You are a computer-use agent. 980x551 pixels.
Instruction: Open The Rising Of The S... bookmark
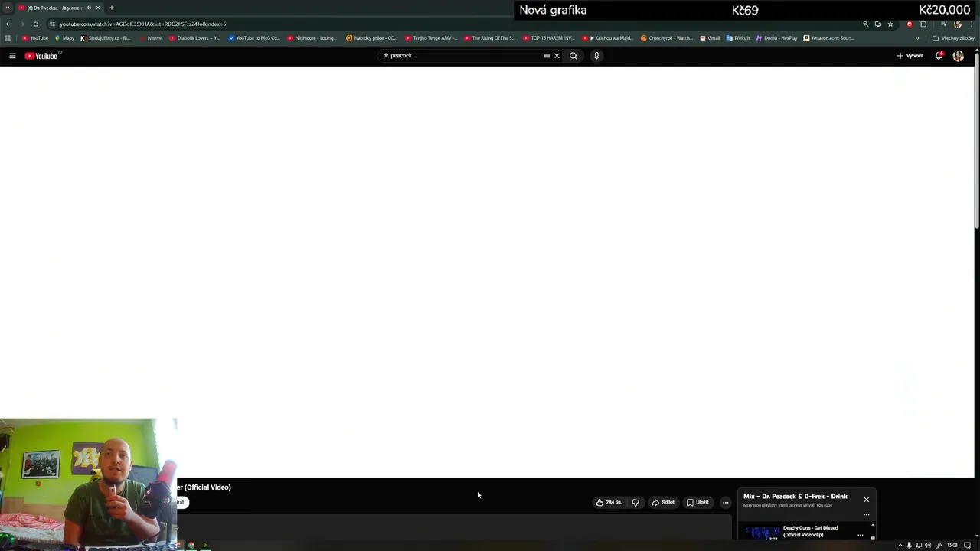[x=490, y=38]
